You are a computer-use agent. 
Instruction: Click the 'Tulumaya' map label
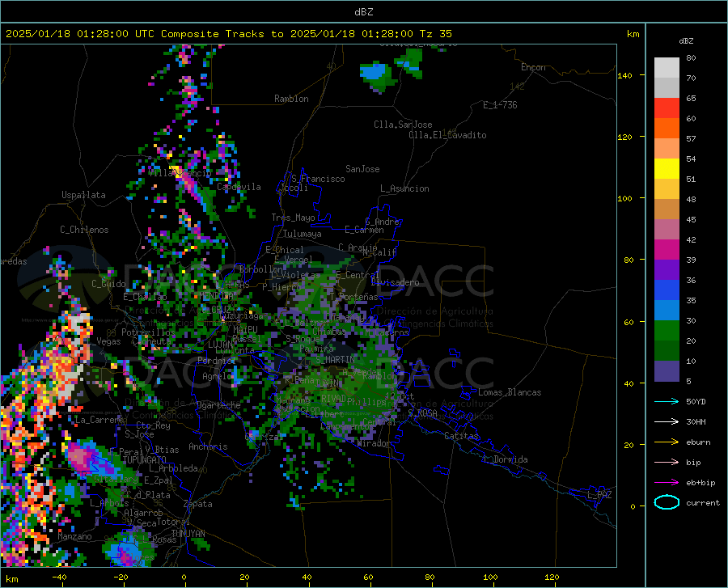303,234
